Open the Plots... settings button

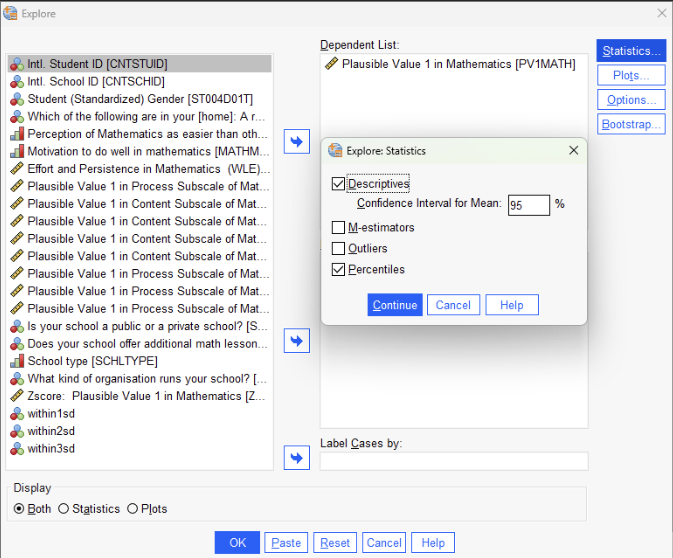click(631, 76)
